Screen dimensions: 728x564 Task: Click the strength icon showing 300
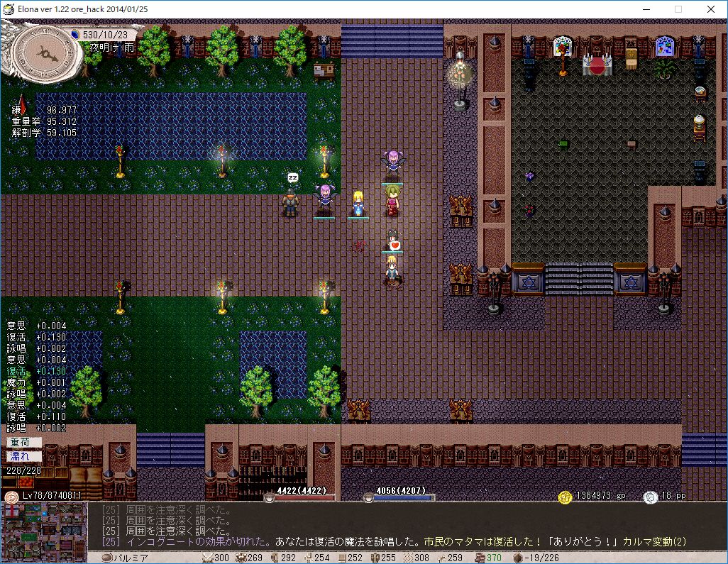pyautogui.click(x=207, y=558)
